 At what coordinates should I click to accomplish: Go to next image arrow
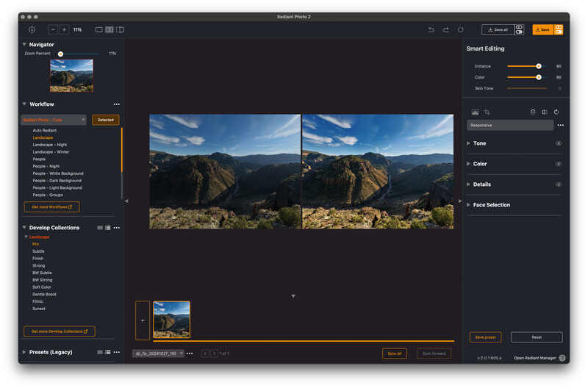(x=214, y=353)
